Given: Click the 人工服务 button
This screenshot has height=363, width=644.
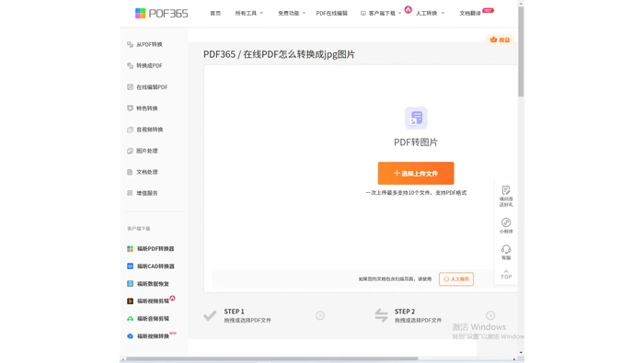Looking at the screenshot, I should [x=456, y=279].
